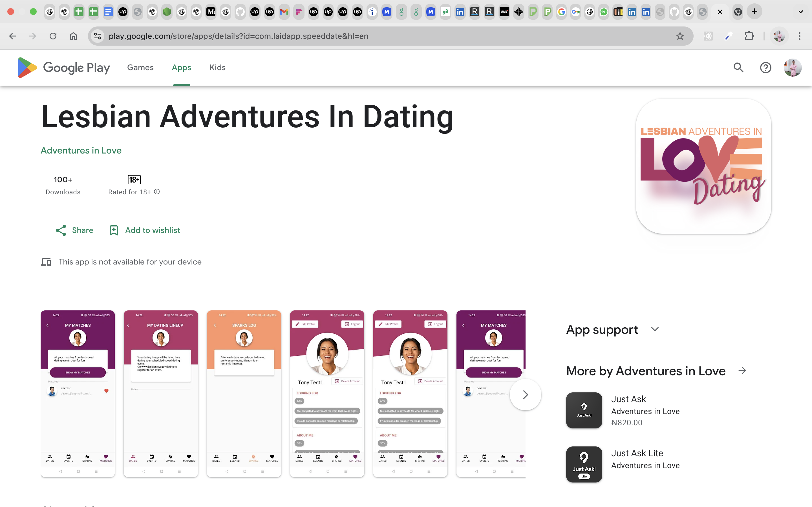Open the Google Play help icon

[x=765, y=67]
